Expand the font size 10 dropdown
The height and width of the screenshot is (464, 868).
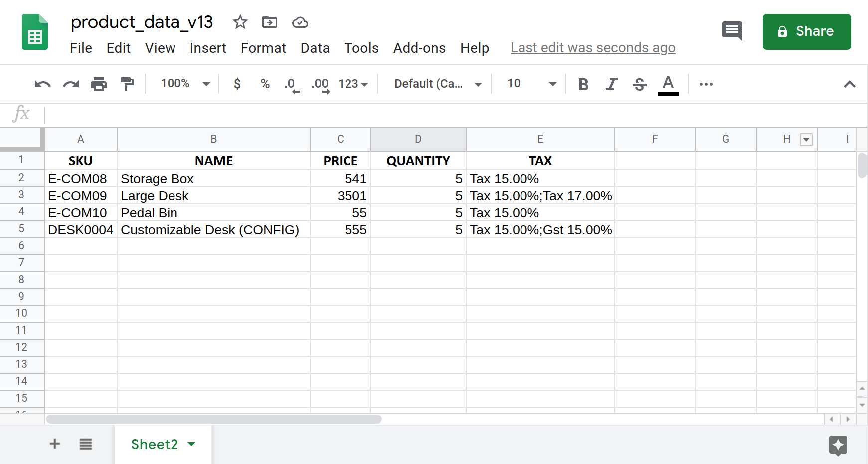pos(531,84)
